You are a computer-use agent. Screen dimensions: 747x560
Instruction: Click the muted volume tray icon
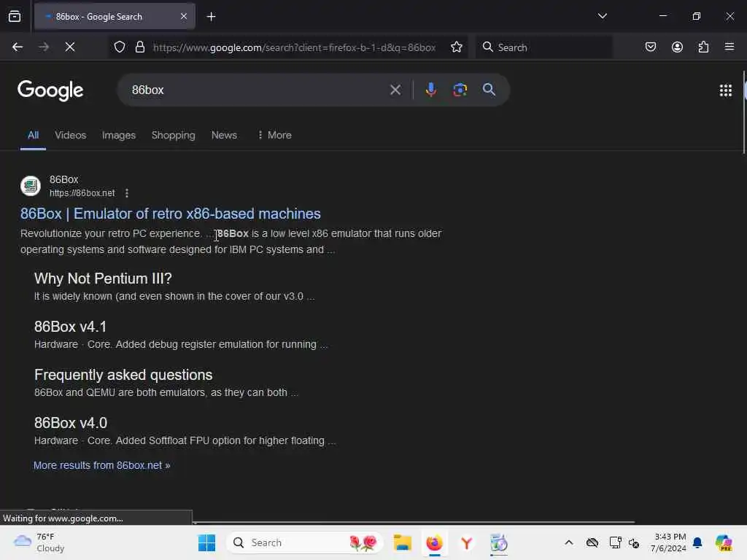634,542
